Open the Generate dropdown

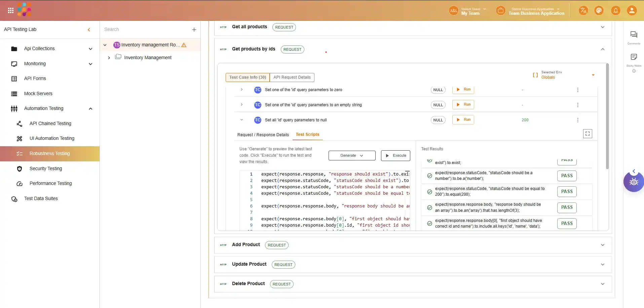(352, 156)
